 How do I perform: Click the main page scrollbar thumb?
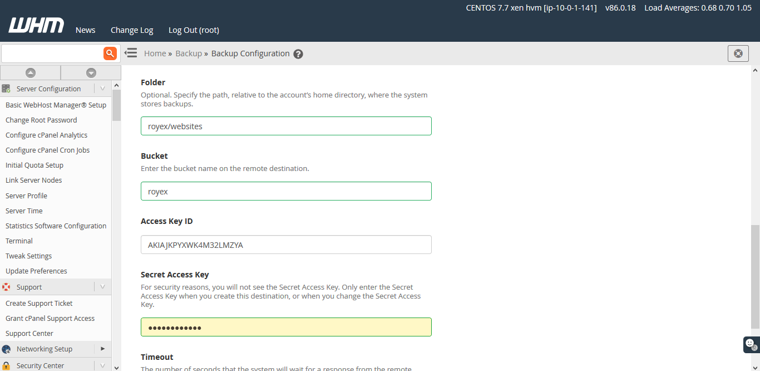point(755,277)
